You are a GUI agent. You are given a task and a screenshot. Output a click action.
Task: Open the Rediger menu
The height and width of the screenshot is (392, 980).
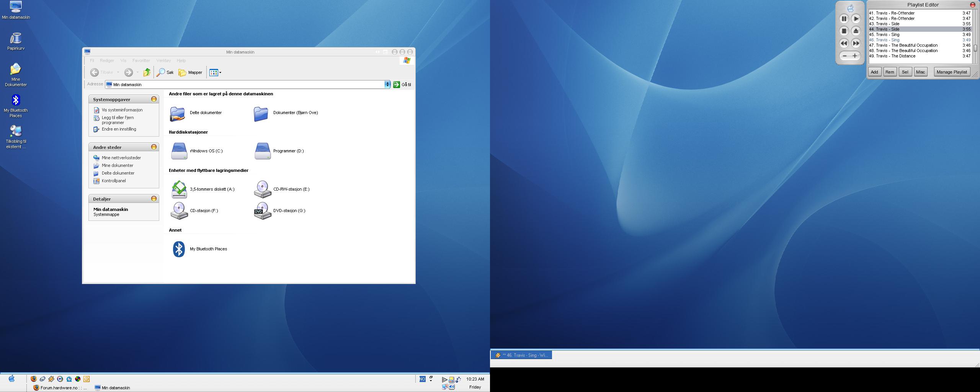[107, 60]
